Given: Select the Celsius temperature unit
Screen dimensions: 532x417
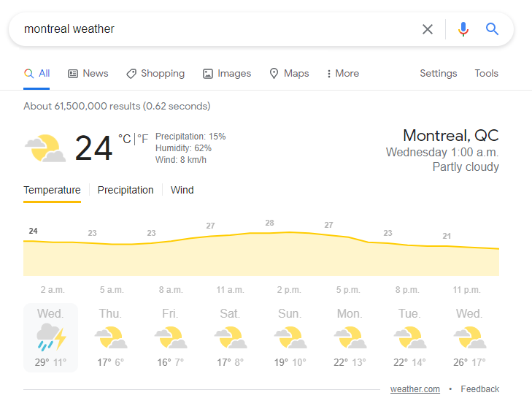Looking at the screenshot, I should [x=125, y=139].
